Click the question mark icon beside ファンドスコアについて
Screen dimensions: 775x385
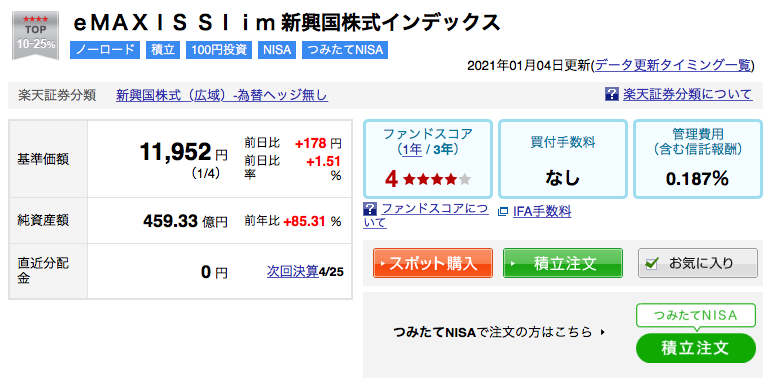(x=370, y=209)
